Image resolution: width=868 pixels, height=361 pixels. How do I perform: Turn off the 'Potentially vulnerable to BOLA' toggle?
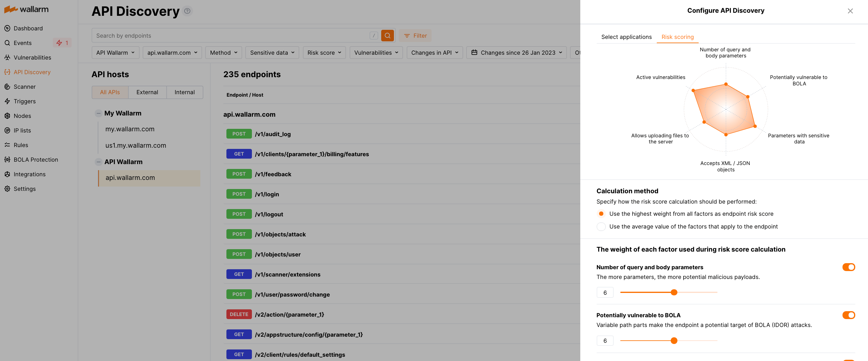(849, 315)
